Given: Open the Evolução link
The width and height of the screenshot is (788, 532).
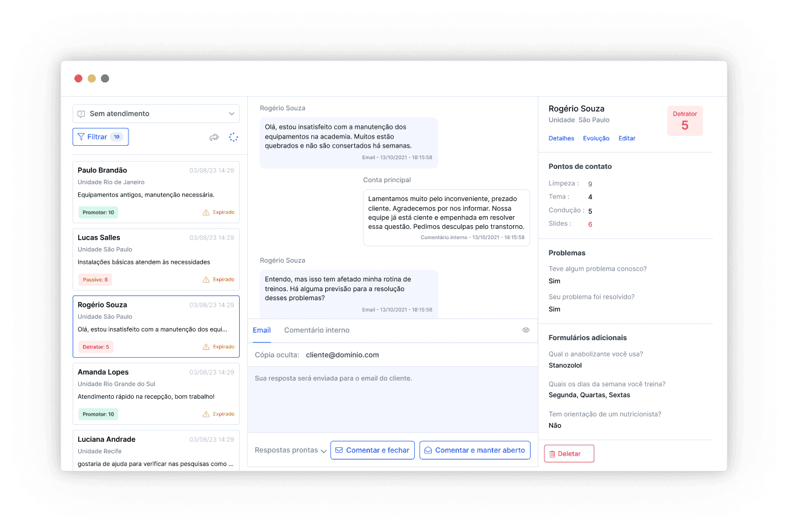Looking at the screenshot, I should 596,138.
